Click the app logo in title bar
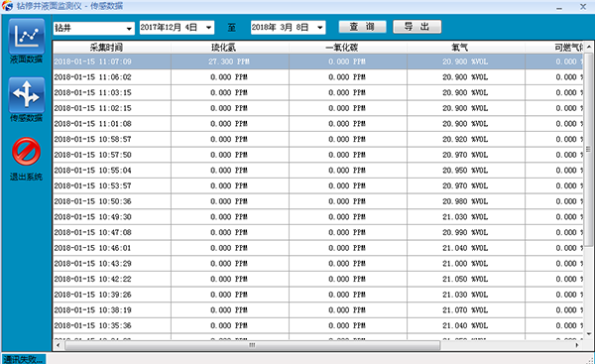595x364 pixels. (7, 6)
